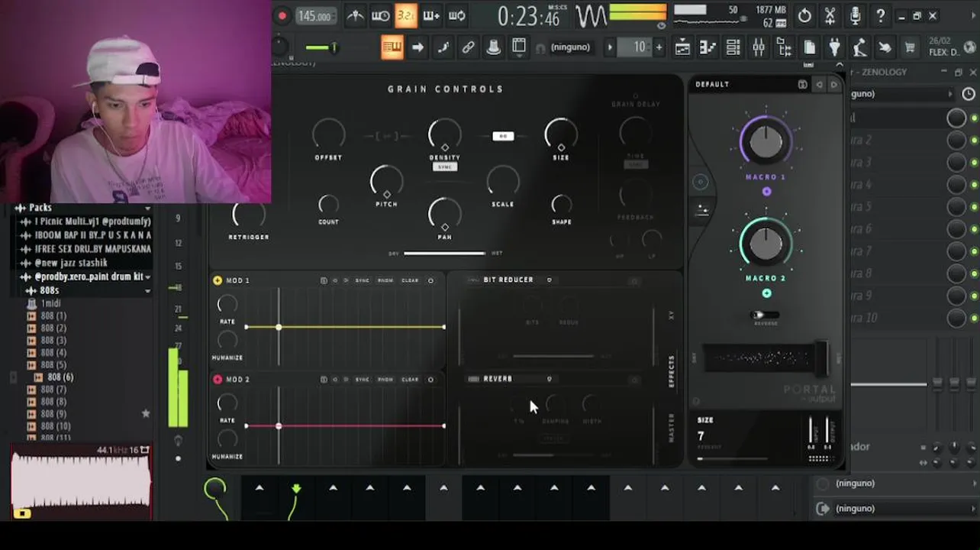Click the shopping cart content library icon
The image size is (980, 550).
[910, 47]
